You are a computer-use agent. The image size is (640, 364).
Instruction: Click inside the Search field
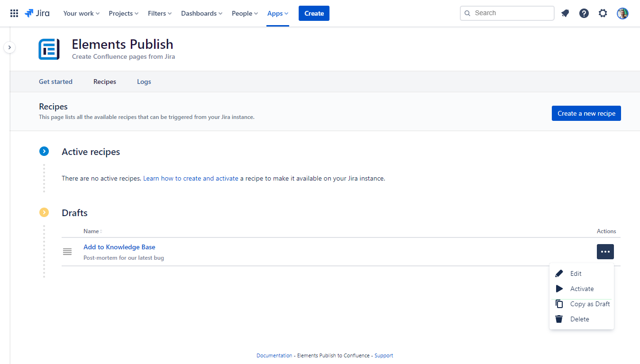pyautogui.click(x=506, y=13)
